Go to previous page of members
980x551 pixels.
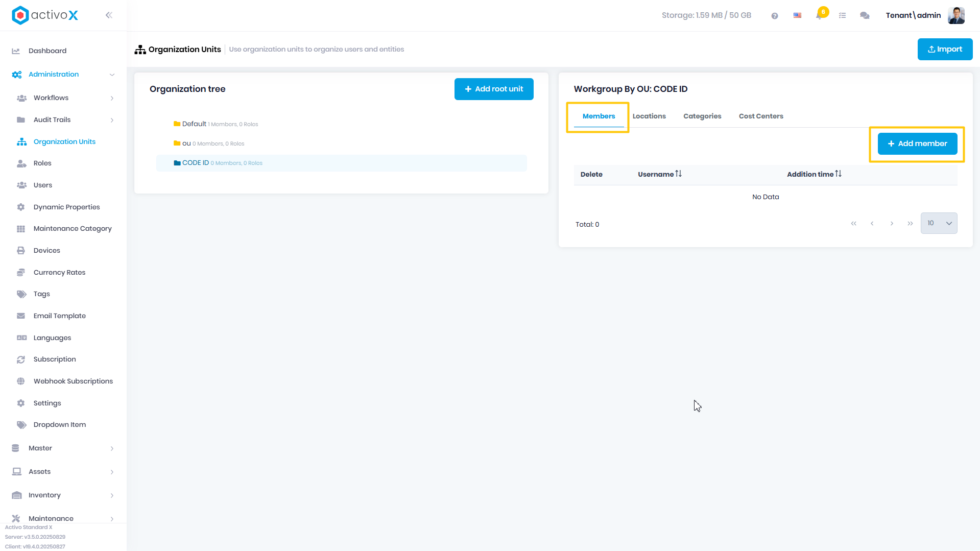[x=872, y=224]
